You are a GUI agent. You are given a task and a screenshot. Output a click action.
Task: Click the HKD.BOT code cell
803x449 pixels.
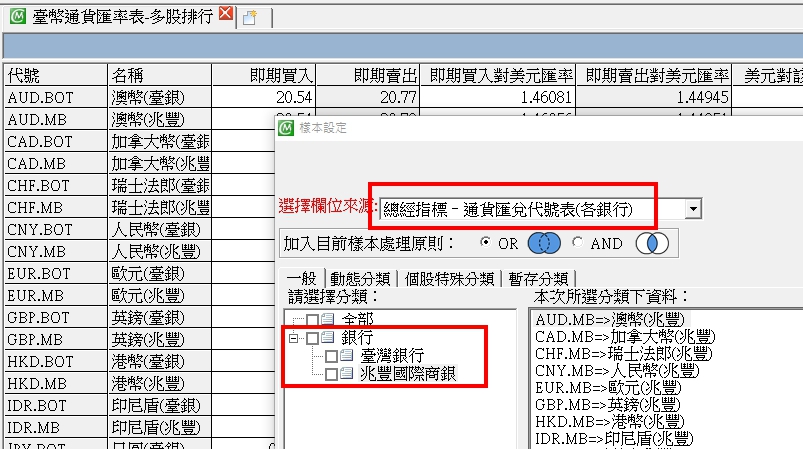[x=55, y=361]
